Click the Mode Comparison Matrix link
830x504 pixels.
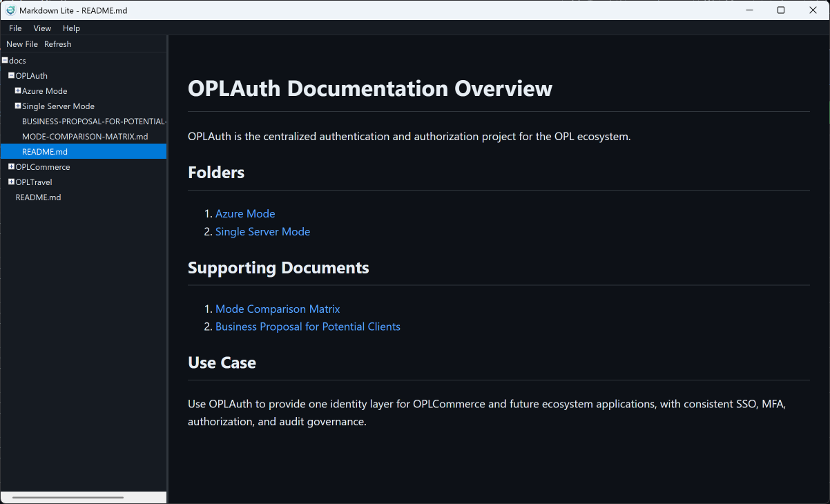[278, 309]
